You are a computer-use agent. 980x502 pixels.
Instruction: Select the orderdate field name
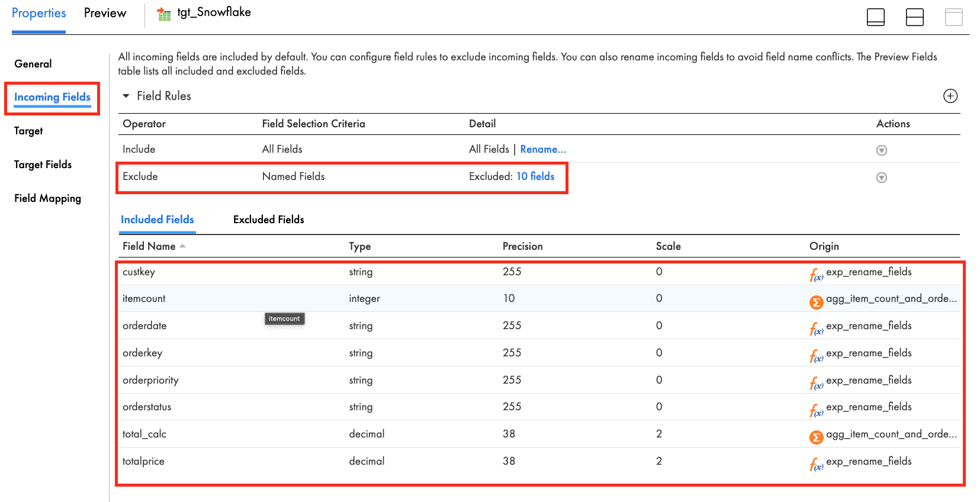click(144, 326)
